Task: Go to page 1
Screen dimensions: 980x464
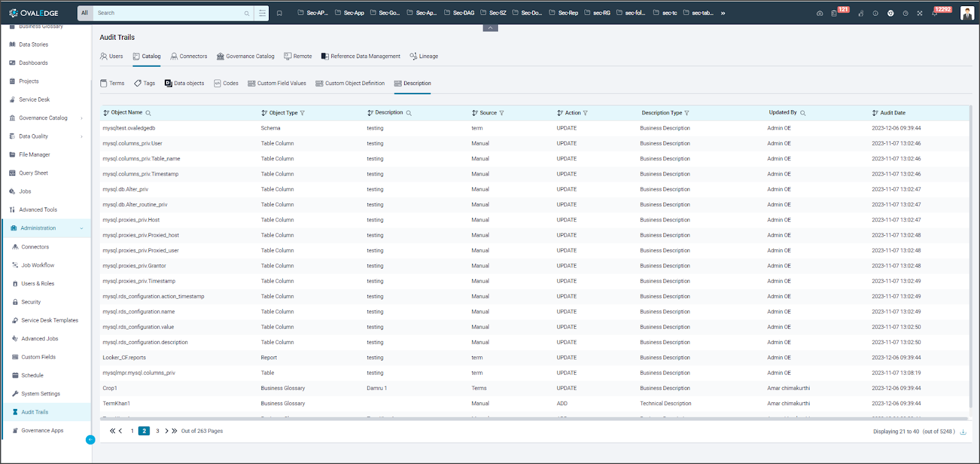Action: (x=132, y=431)
